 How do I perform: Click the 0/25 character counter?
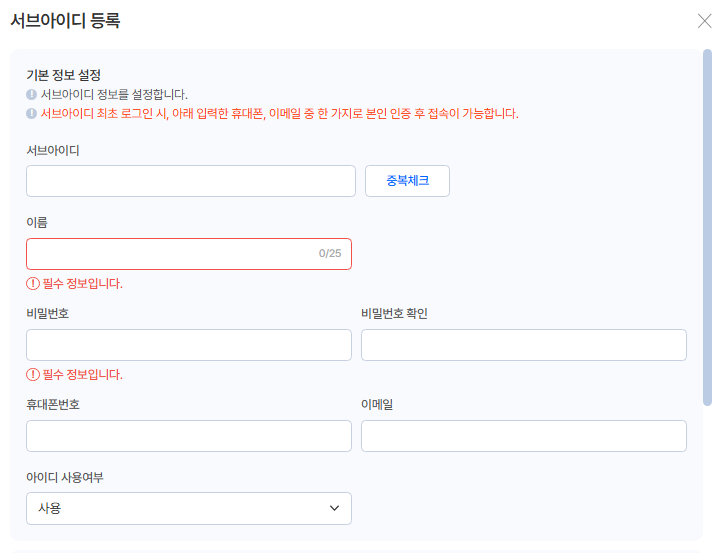[330, 254]
